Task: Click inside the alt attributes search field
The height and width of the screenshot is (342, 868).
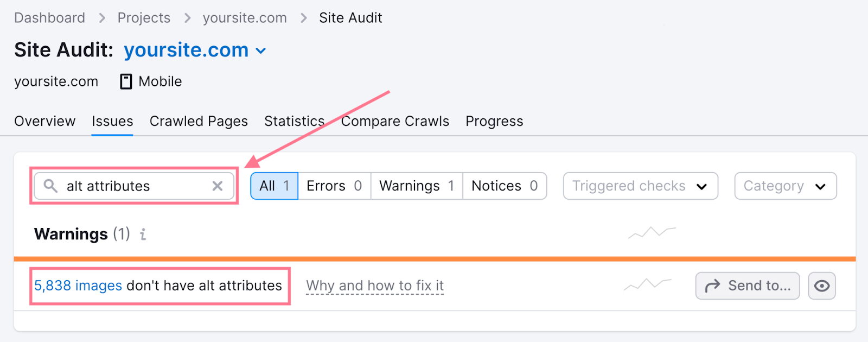Action: pos(136,186)
